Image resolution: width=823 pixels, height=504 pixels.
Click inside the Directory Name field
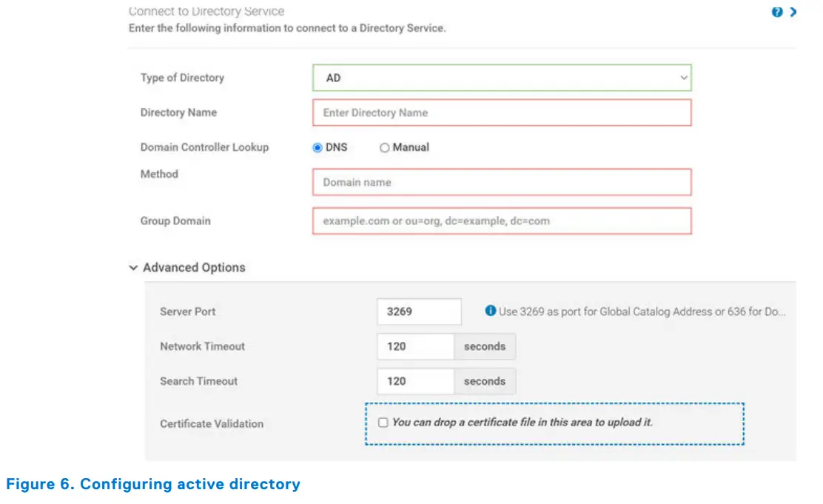(502, 112)
